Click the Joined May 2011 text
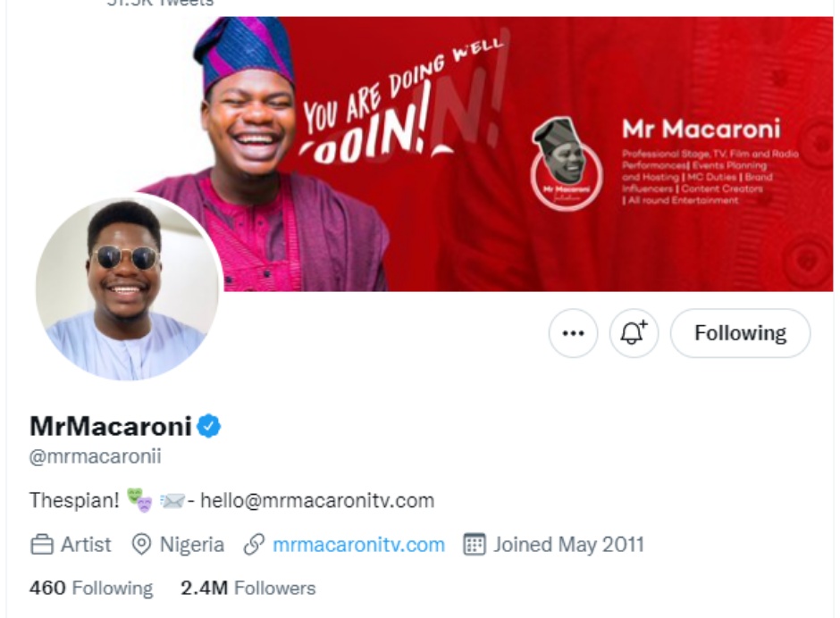This screenshot has width=840, height=618. (568, 545)
